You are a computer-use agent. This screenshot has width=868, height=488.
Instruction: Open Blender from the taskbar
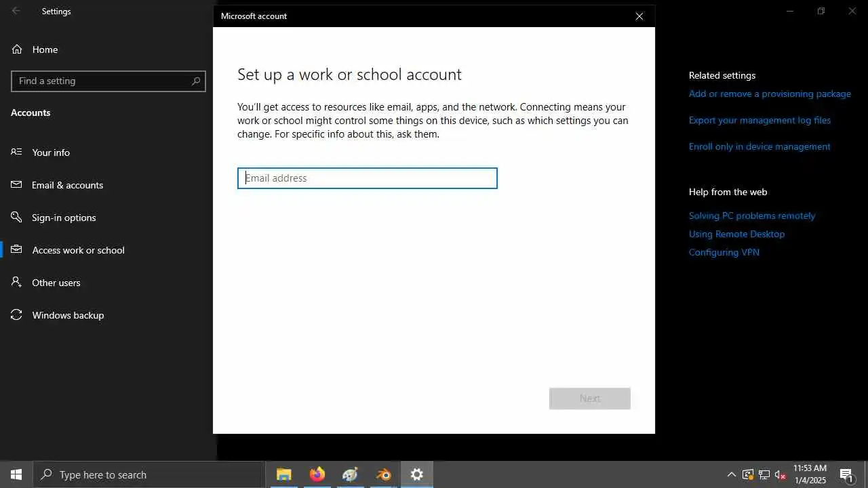pyautogui.click(x=383, y=474)
